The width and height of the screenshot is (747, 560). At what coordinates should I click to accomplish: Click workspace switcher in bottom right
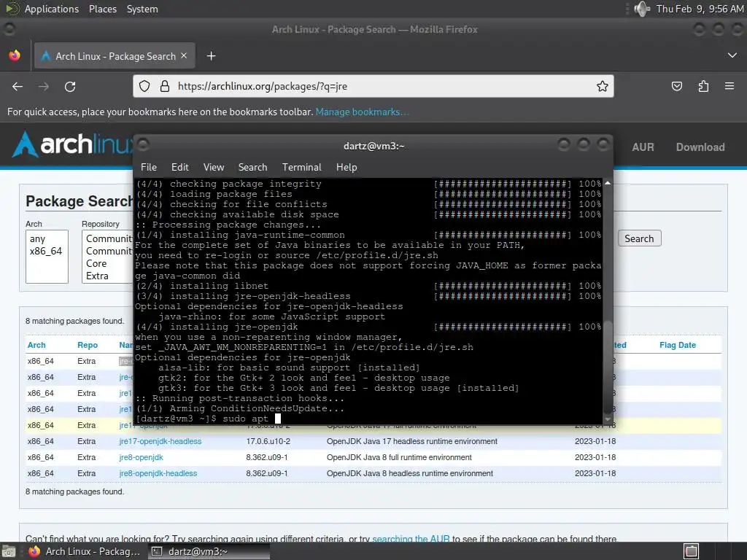[692, 551]
